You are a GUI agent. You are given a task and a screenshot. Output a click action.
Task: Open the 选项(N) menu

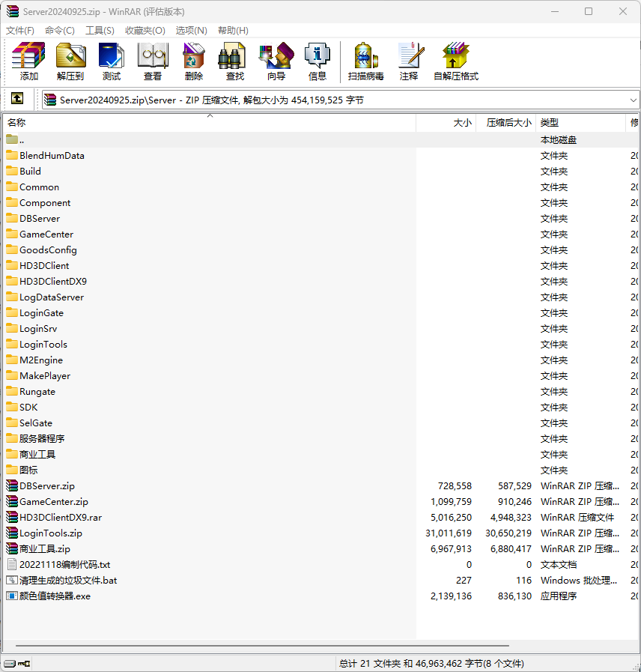(191, 31)
